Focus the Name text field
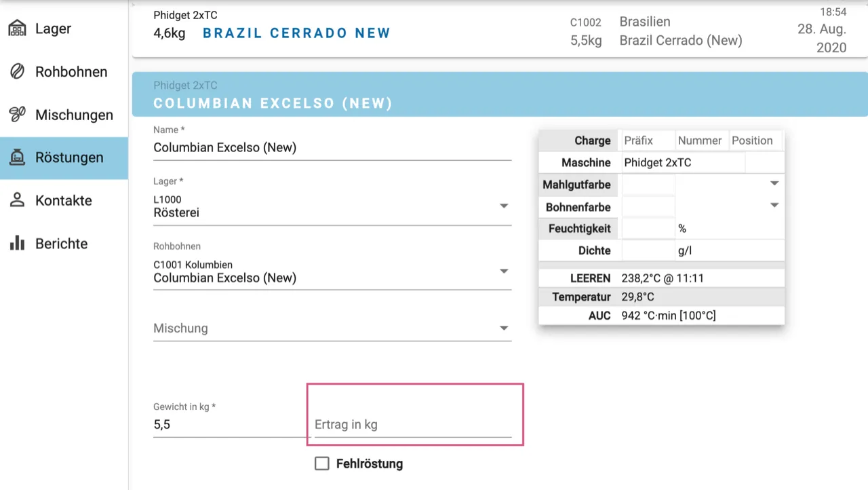Screen dimensions: 868x490 point(332,147)
